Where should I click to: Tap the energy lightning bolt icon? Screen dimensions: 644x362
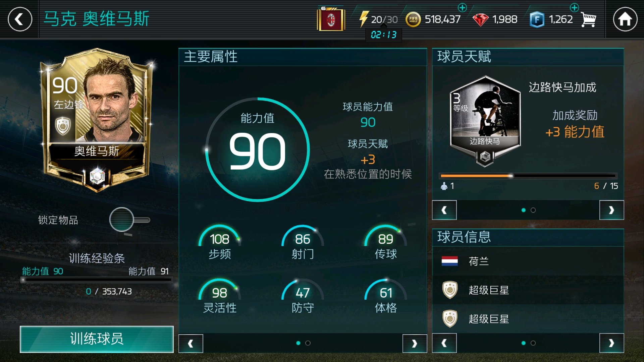(364, 19)
